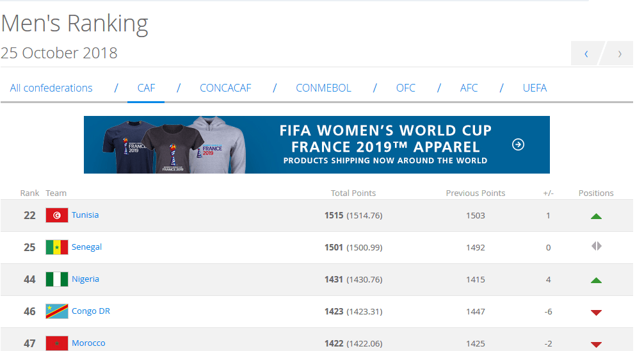Click Senegal's gray unchanged-position indicator
Screen dimensions: 644x351
tap(596, 246)
